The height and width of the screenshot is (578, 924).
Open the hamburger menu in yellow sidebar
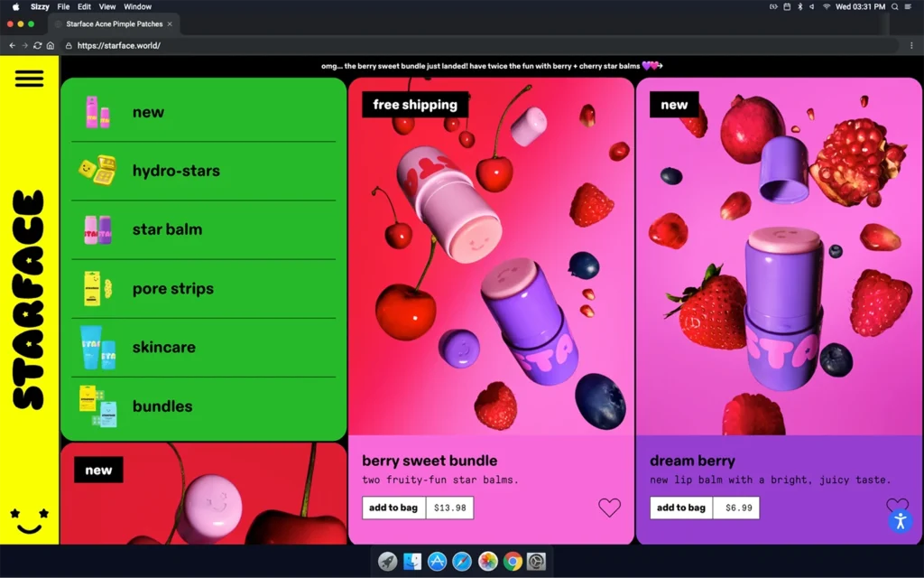(29, 79)
